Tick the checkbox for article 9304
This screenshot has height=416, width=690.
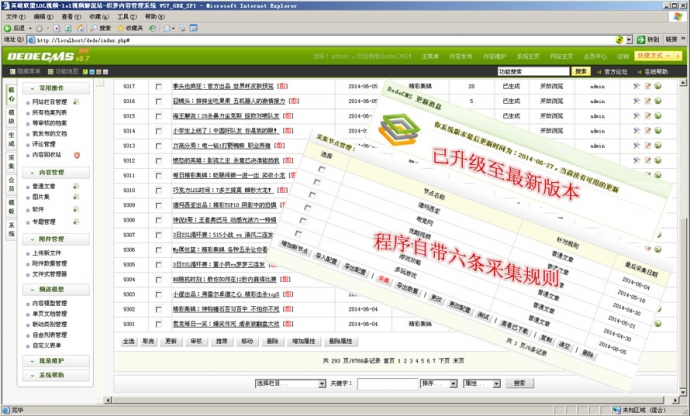tap(158, 280)
